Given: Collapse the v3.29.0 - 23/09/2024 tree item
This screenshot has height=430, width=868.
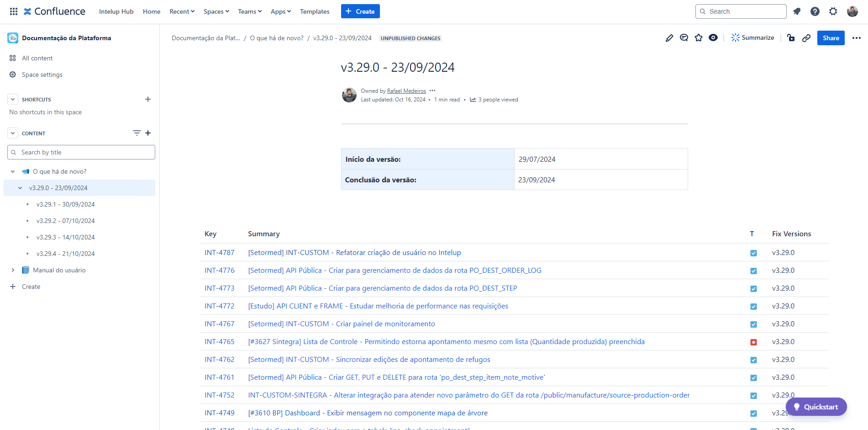Looking at the screenshot, I should 20,187.
